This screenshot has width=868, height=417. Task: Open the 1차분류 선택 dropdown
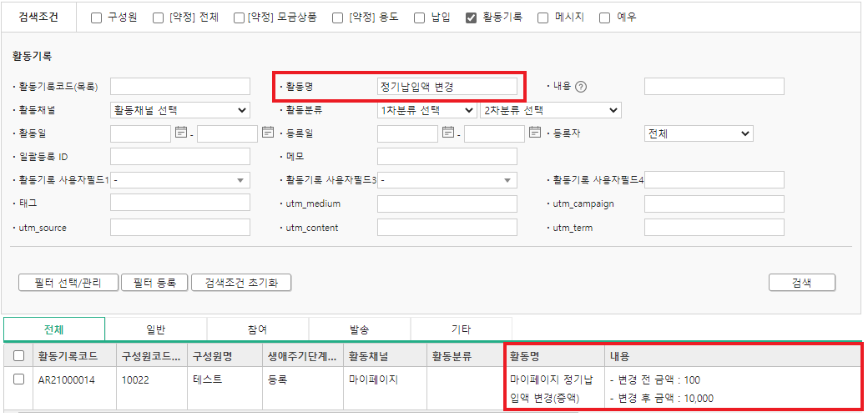[x=426, y=110]
